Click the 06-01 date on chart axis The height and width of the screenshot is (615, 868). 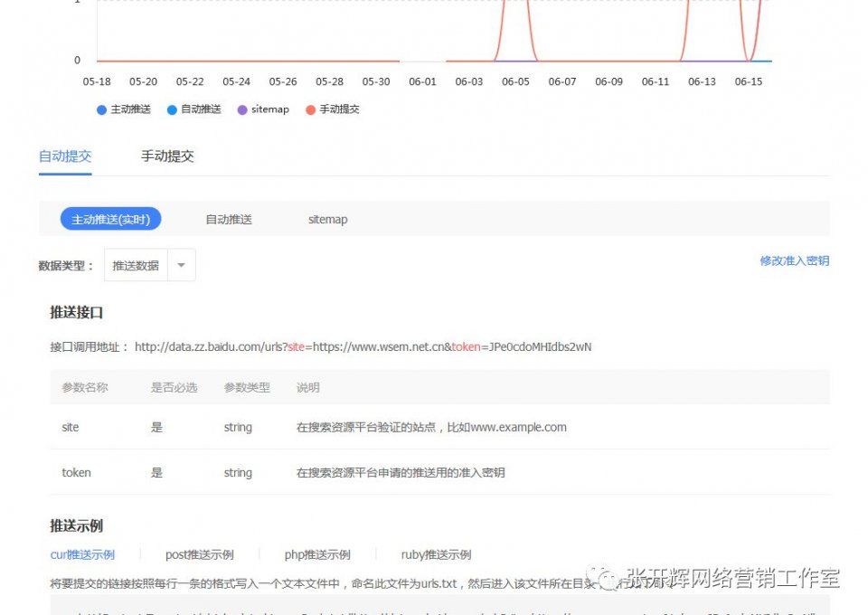click(x=422, y=82)
